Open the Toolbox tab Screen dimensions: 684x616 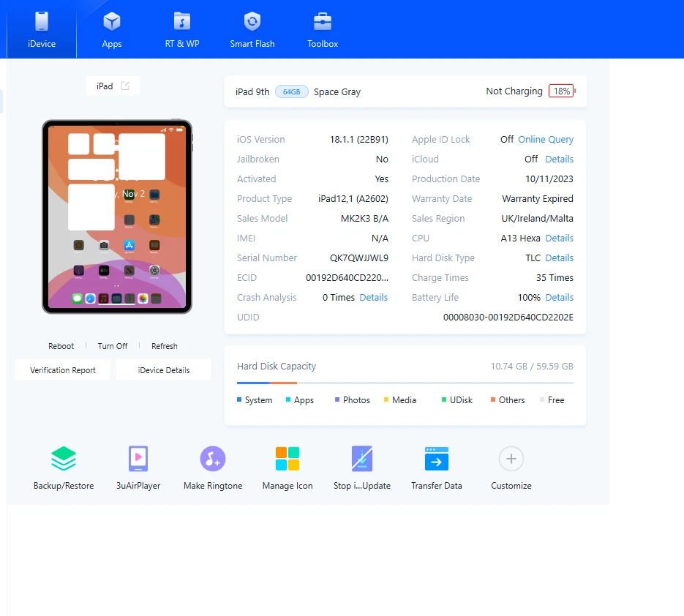tap(323, 29)
